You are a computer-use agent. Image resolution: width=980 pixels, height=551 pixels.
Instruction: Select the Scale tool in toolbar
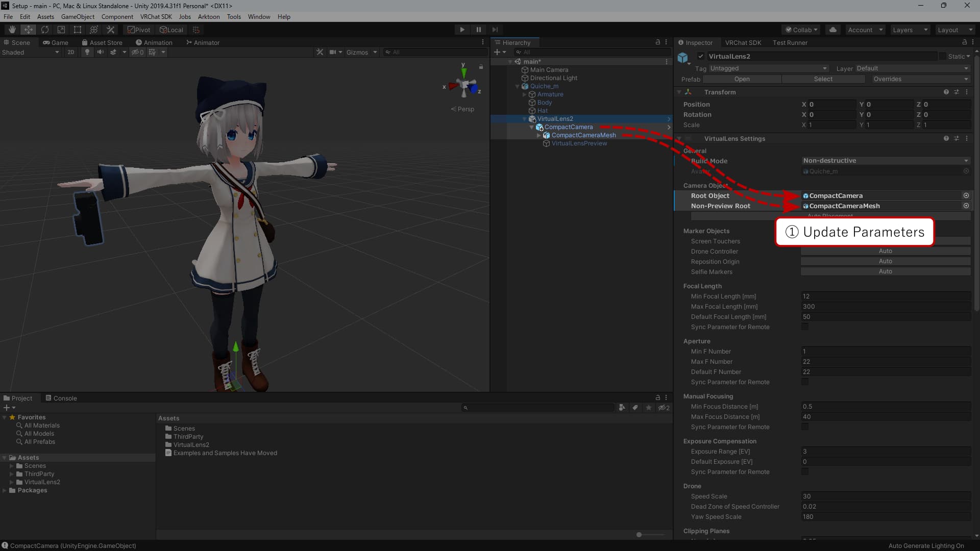[61, 30]
